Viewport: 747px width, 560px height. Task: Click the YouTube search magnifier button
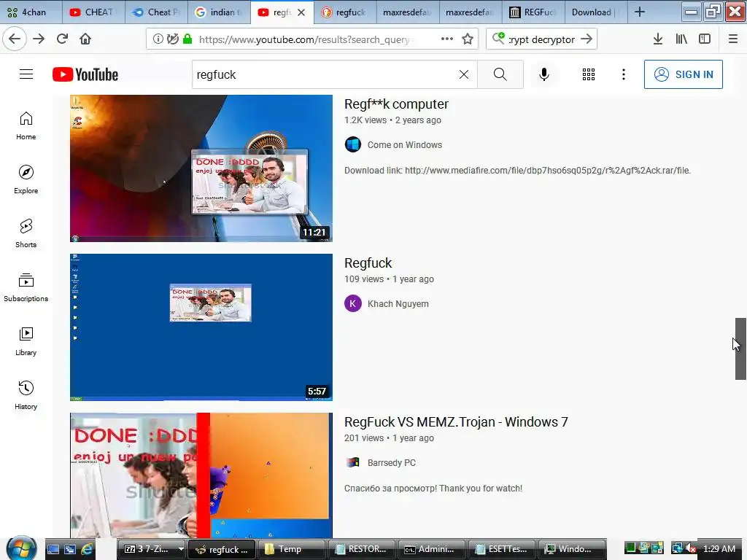pos(500,74)
